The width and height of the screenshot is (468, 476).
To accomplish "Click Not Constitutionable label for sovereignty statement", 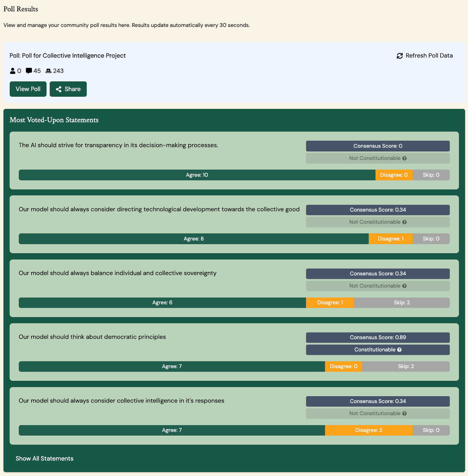I will click(375, 286).
